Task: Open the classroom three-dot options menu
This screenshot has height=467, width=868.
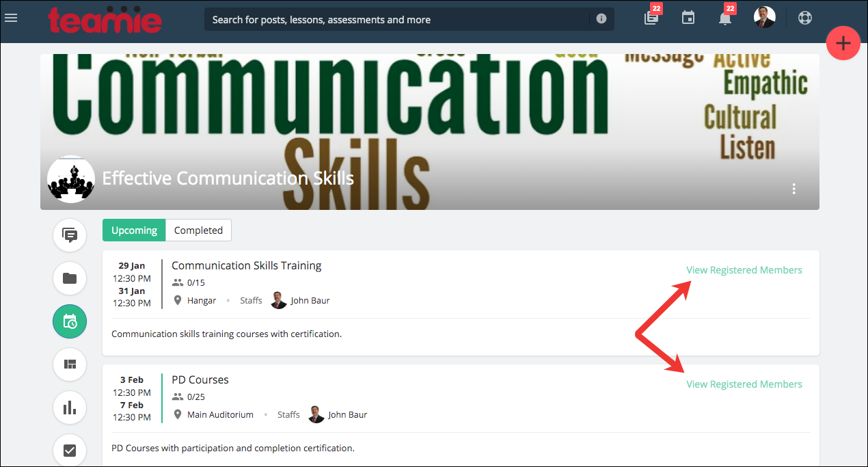Action: (794, 189)
